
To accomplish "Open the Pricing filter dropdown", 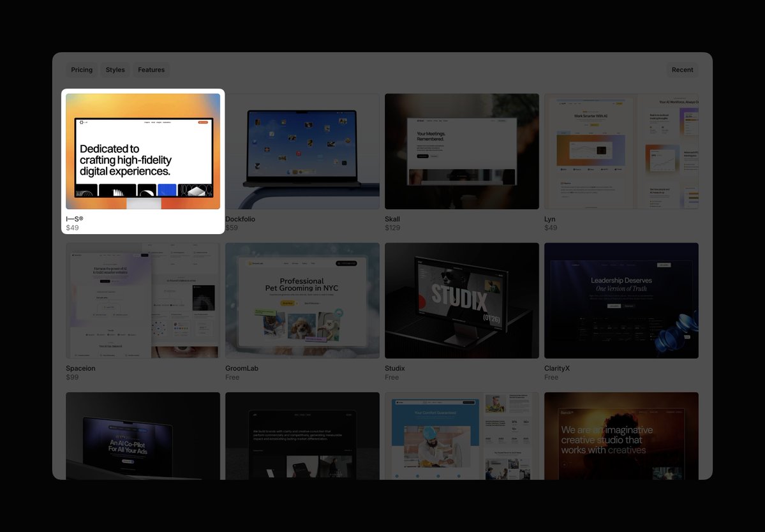I will (x=82, y=70).
